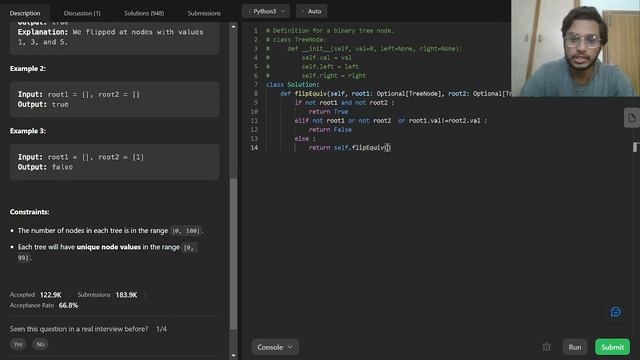Screen dimensions: 640x360
Task: Answer No to interview question
Action: 40,344
